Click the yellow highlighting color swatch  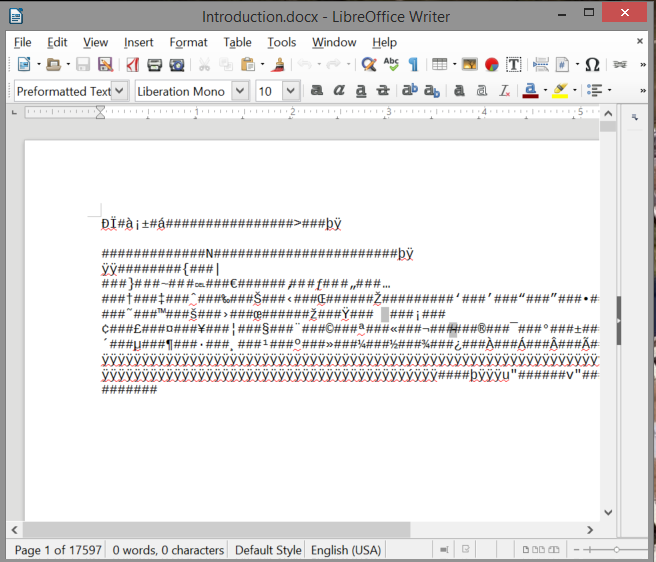point(560,90)
